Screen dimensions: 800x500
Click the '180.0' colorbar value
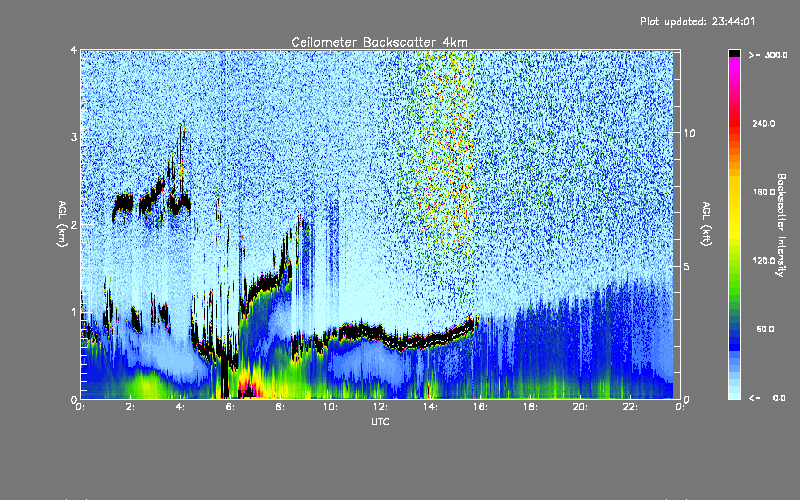[764, 192]
